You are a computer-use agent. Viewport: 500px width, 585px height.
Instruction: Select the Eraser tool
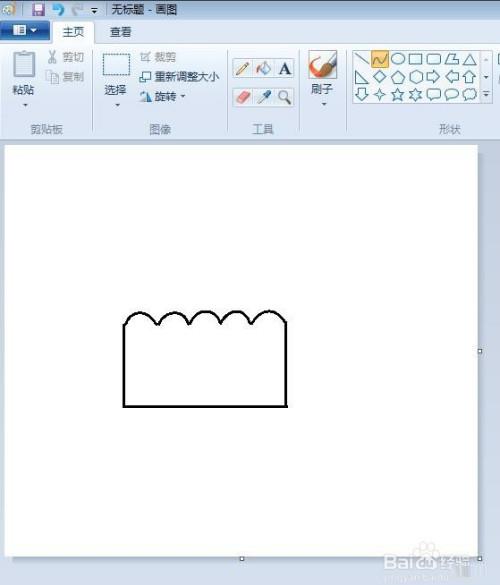243,97
